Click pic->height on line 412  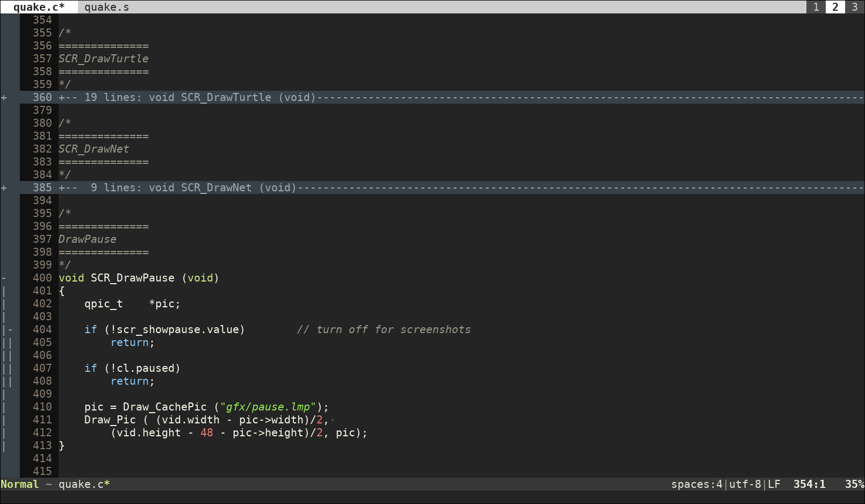click(x=268, y=433)
